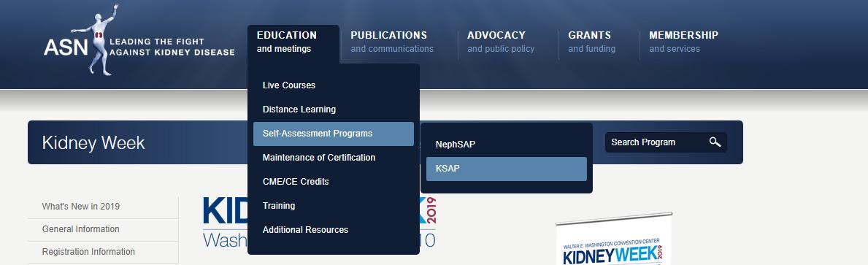
Task: Click the Kidney Week page title
Action: [x=93, y=143]
